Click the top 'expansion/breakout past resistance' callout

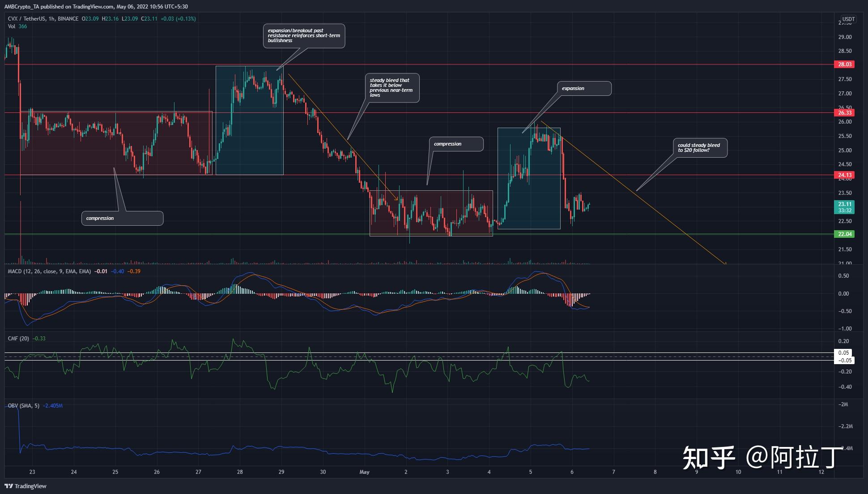click(x=304, y=36)
